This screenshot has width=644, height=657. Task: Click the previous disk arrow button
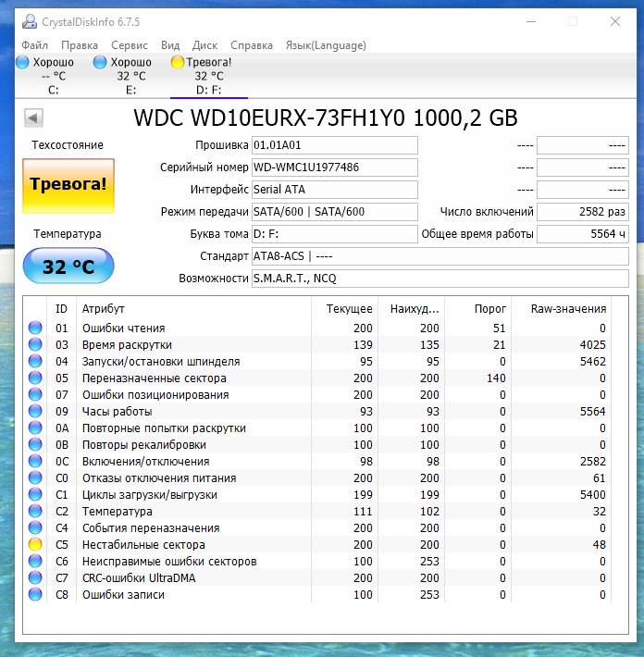tap(34, 118)
